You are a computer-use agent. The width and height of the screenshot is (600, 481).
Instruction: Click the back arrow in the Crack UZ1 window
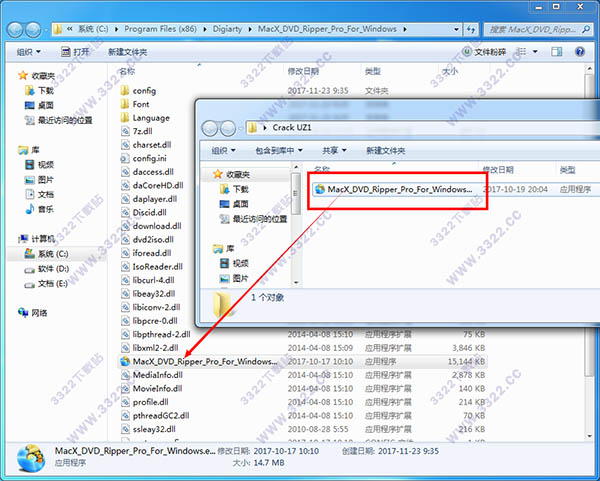[209, 128]
